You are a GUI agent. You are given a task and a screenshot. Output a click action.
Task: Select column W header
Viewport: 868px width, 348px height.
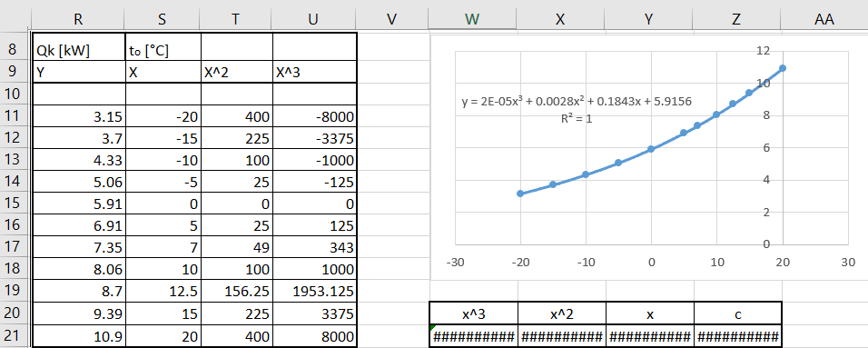point(472,19)
